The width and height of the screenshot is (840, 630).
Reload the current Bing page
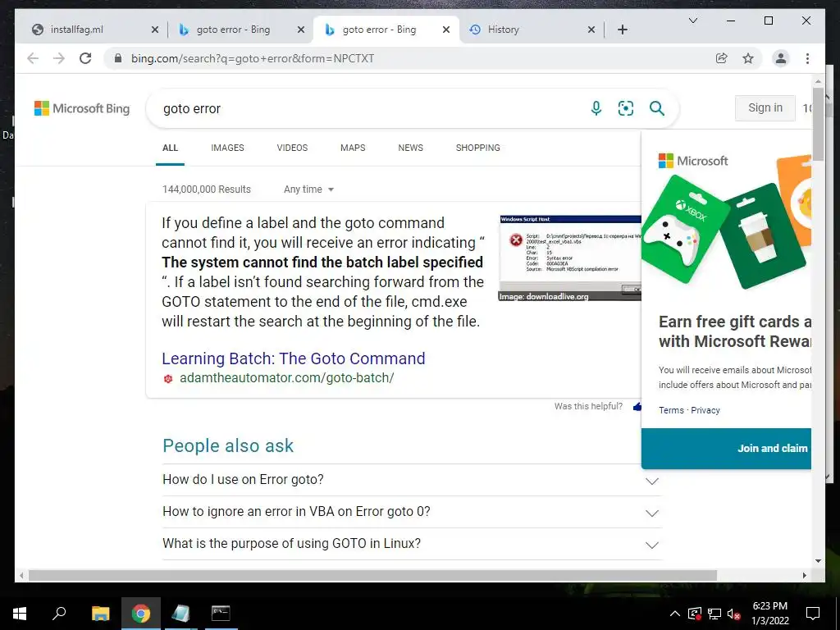(x=85, y=58)
